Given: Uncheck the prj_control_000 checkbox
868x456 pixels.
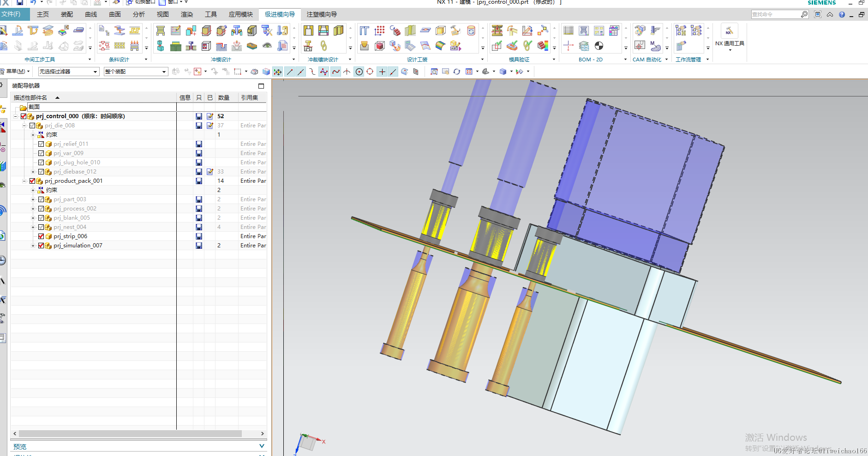Looking at the screenshot, I should pos(24,116).
